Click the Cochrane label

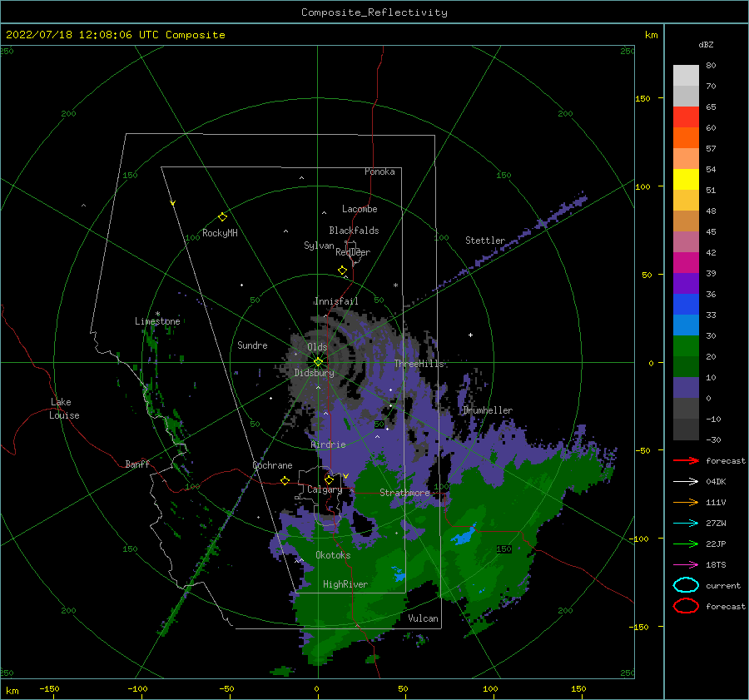[x=272, y=465]
